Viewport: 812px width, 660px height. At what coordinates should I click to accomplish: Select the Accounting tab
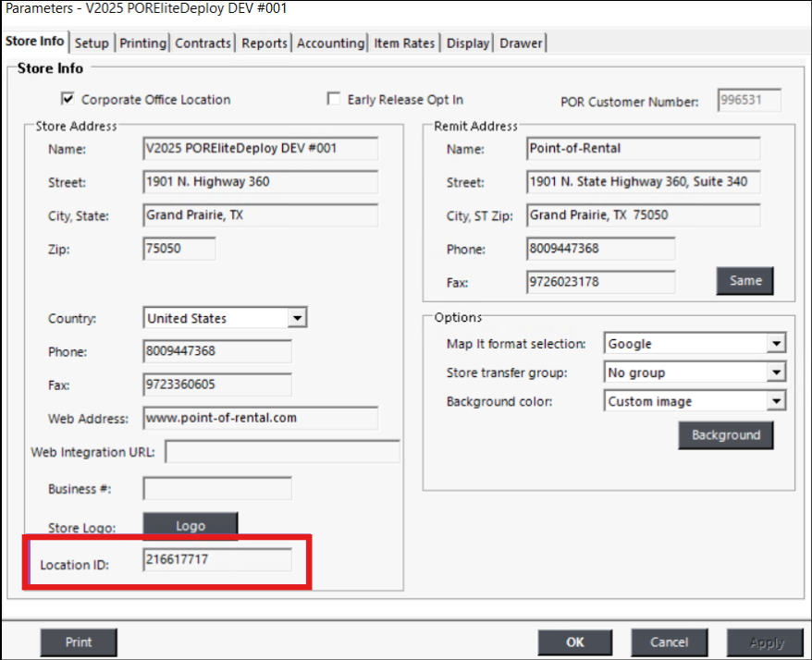point(330,43)
